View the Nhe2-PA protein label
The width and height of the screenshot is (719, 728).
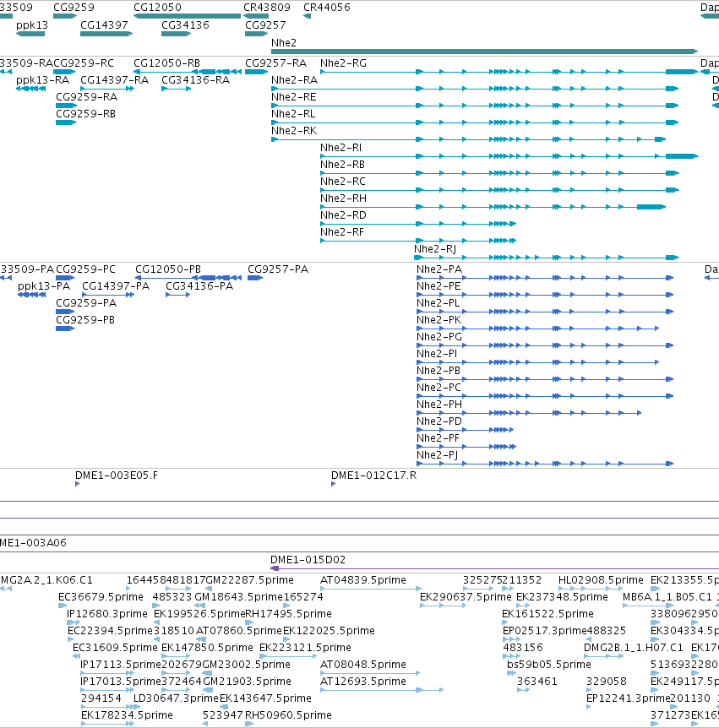coord(439,269)
